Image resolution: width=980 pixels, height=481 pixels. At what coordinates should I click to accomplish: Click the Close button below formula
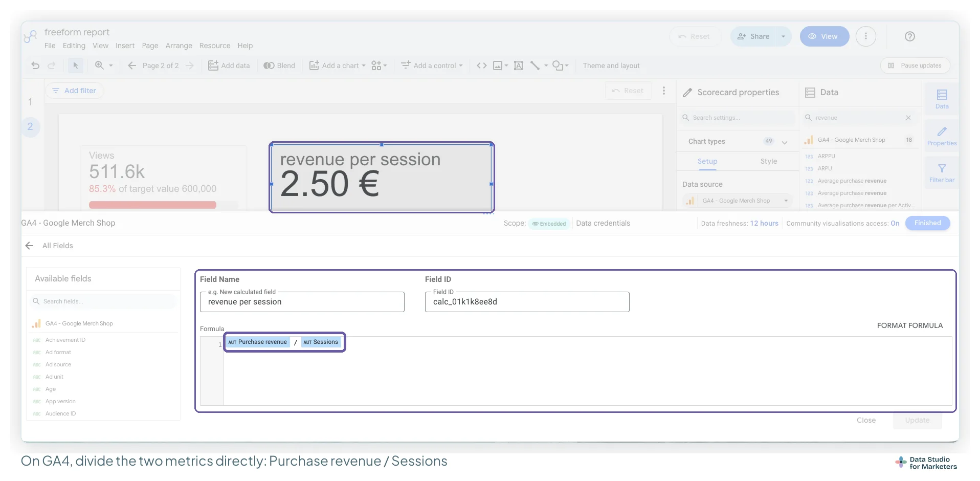[866, 420]
